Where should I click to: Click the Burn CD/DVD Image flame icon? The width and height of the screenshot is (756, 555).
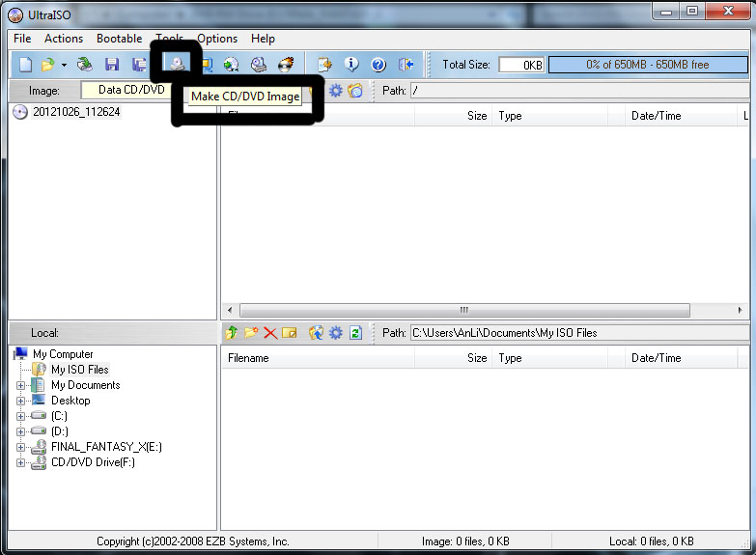coord(287,64)
